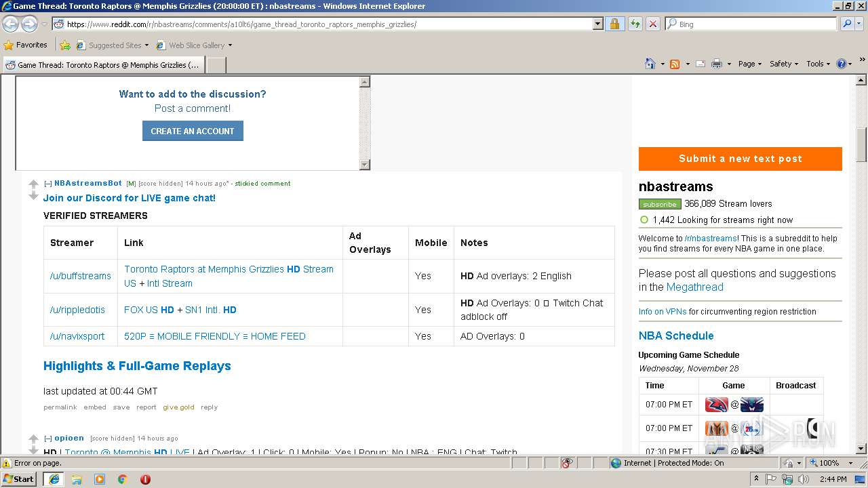Screen dimensions: 868x488
Task: Click the error warning icon in status bar
Action: coord(7,463)
